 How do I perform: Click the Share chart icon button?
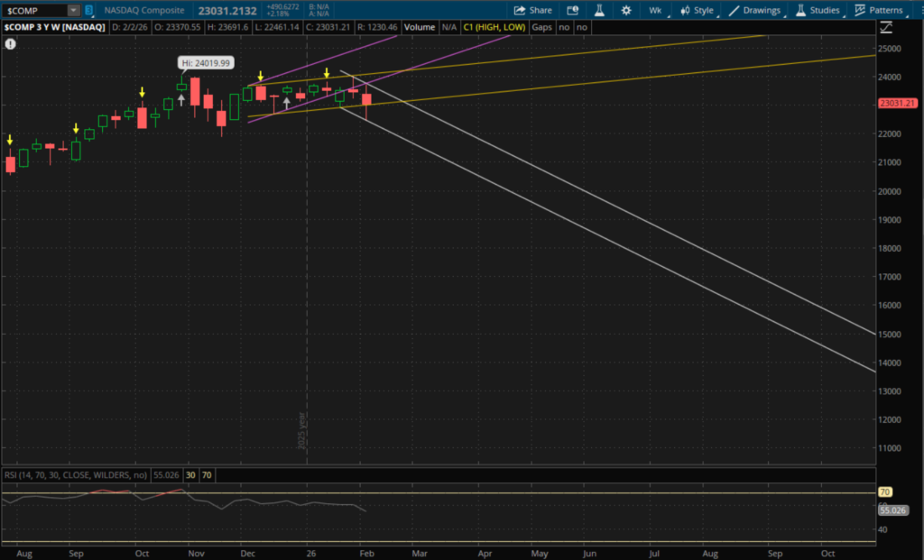tap(532, 10)
